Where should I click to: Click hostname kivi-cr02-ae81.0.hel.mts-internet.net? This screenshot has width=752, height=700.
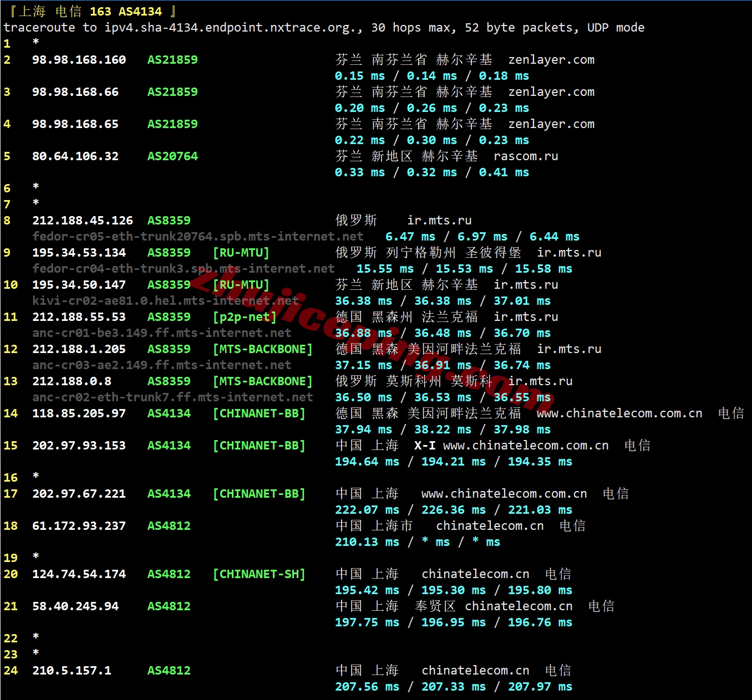(x=165, y=301)
